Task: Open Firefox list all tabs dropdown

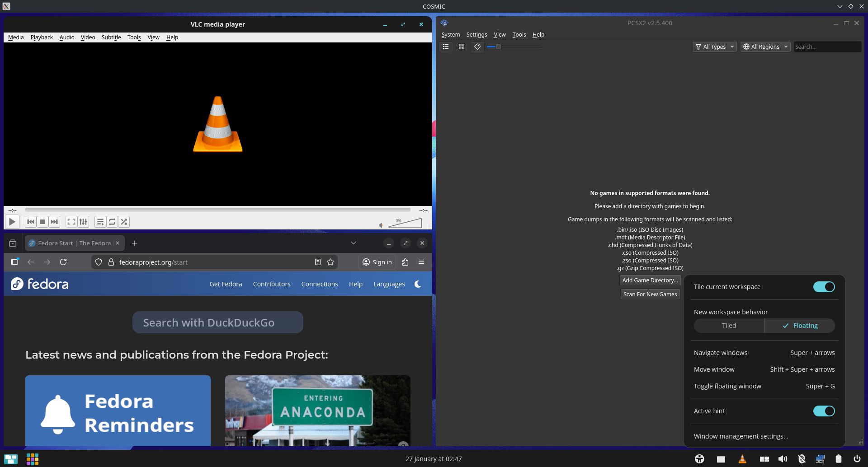Action: [354, 243]
